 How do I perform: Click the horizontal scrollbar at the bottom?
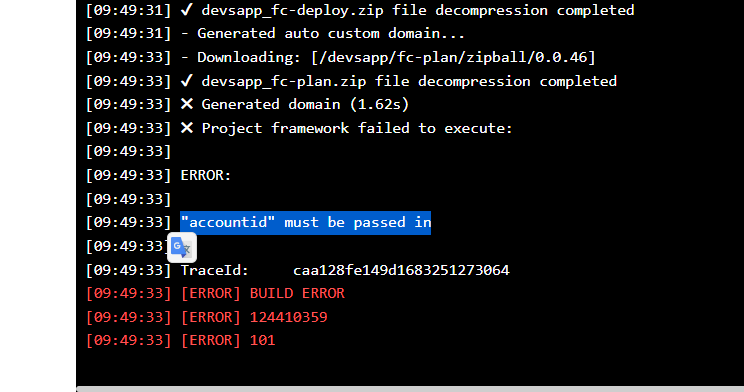click(410, 389)
